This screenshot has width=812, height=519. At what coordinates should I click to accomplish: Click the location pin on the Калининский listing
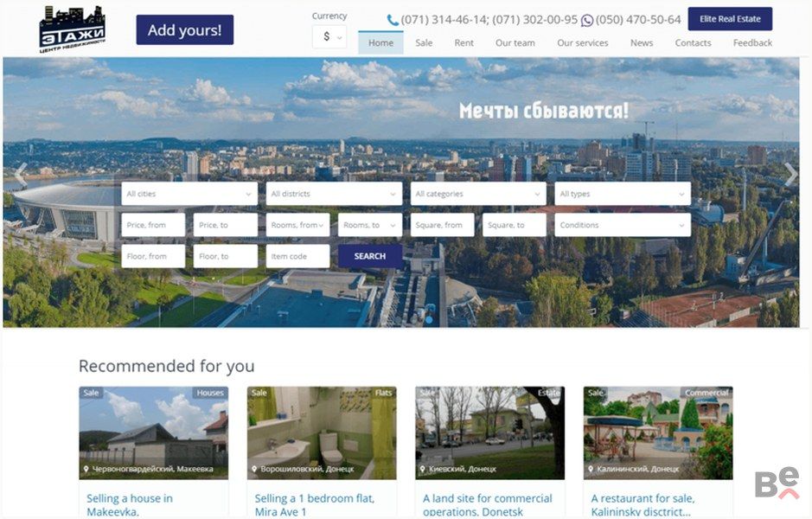(x=591, y=469)
